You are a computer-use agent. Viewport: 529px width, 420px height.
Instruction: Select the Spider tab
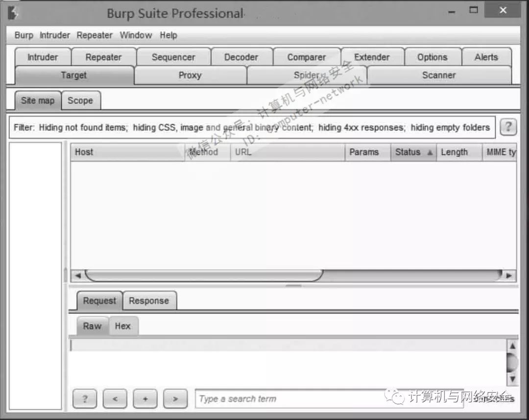[x=306, y=75]
